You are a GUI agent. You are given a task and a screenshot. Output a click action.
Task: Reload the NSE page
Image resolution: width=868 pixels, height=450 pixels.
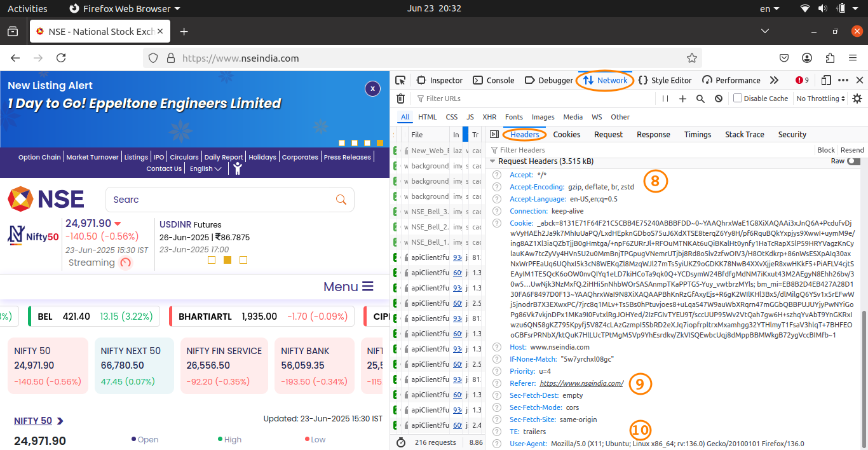[x=61, y=58]
